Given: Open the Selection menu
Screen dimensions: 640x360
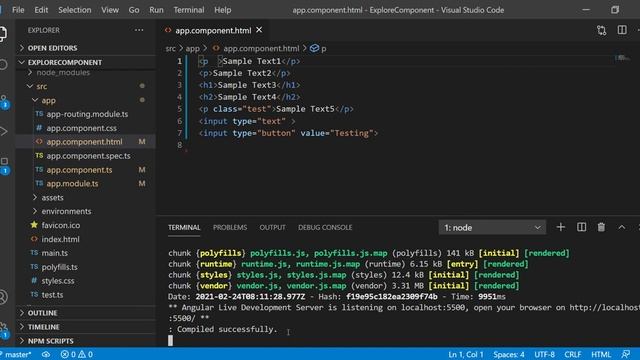Looking at the screenshot, I should 74,10.
